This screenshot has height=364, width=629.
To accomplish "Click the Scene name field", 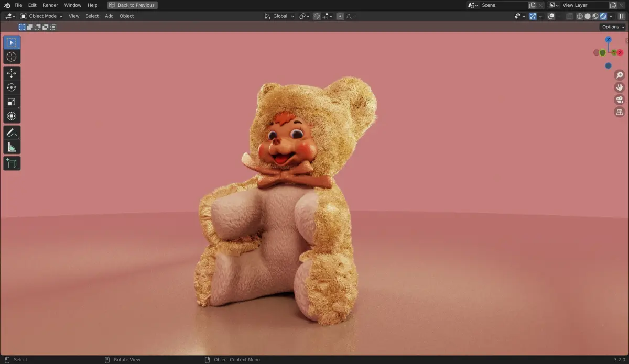I will coord(504,5).
